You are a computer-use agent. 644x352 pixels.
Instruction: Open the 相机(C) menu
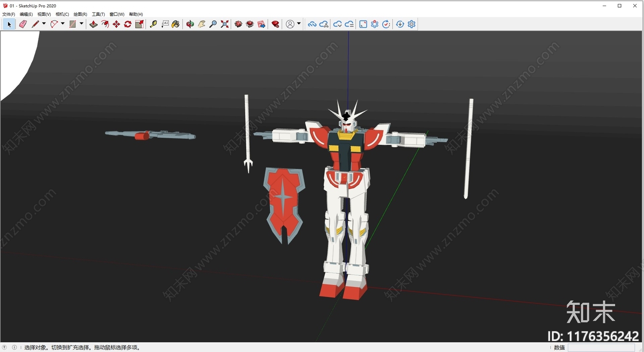tap(62, 14)
